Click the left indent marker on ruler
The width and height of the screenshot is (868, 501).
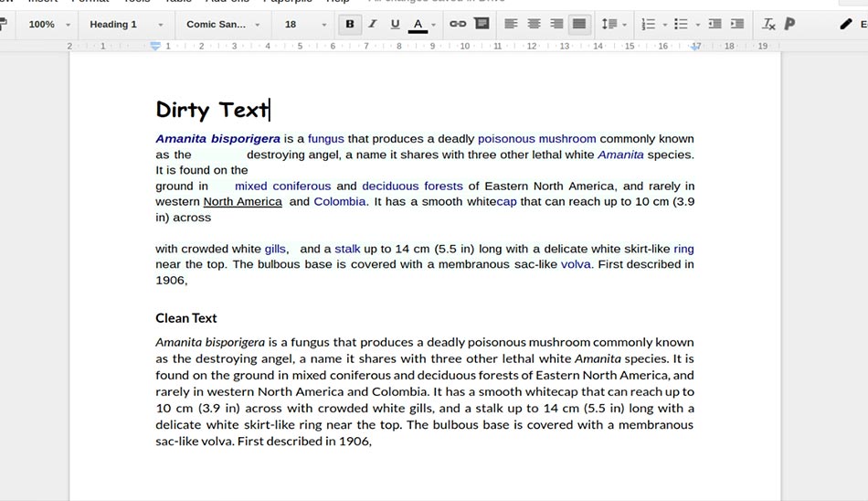(x=155, y=47)
